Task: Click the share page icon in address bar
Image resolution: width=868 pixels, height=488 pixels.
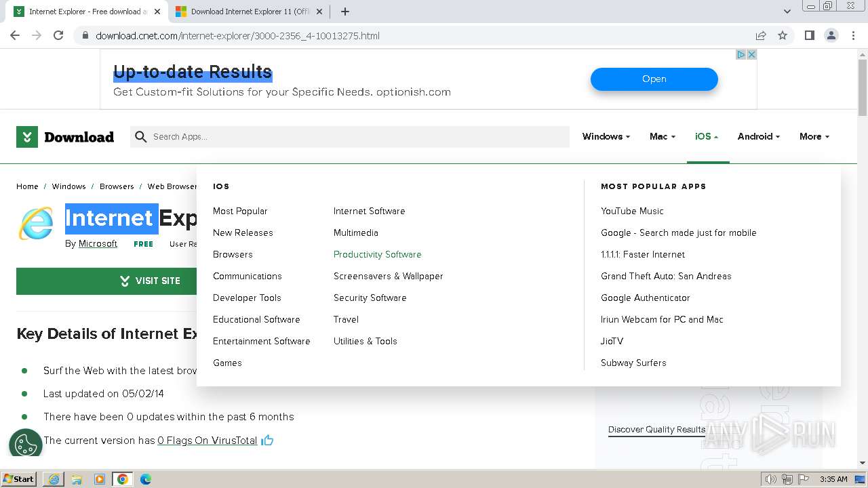Action: click(761, 35)
